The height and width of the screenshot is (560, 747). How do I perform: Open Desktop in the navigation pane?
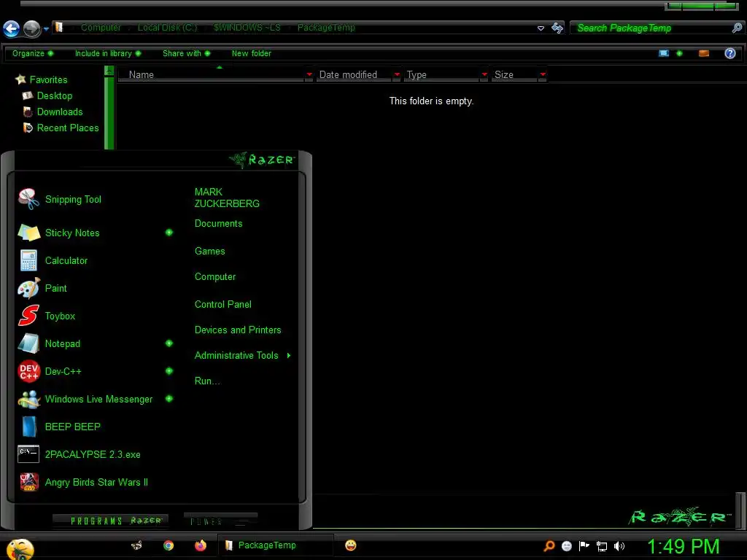(47, 96)
